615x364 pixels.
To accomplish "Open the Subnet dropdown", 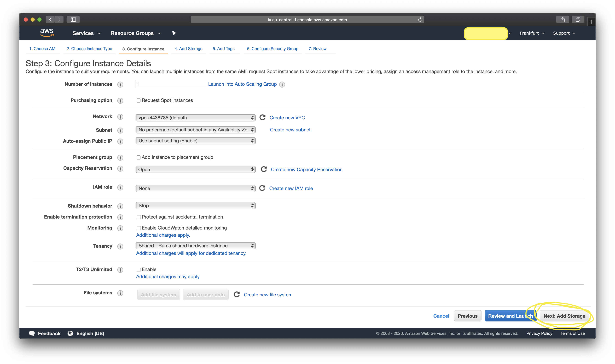I will (x=195, y=130).
